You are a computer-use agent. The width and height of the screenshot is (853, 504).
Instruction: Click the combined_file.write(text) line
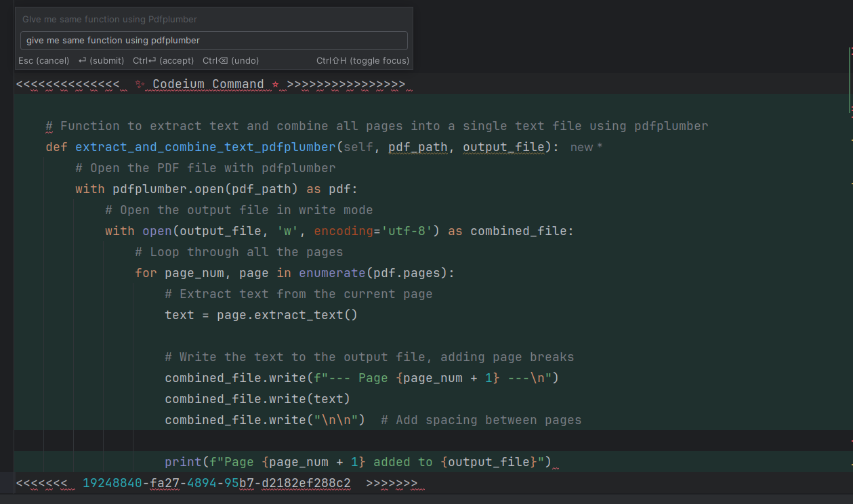pos(257,399)
